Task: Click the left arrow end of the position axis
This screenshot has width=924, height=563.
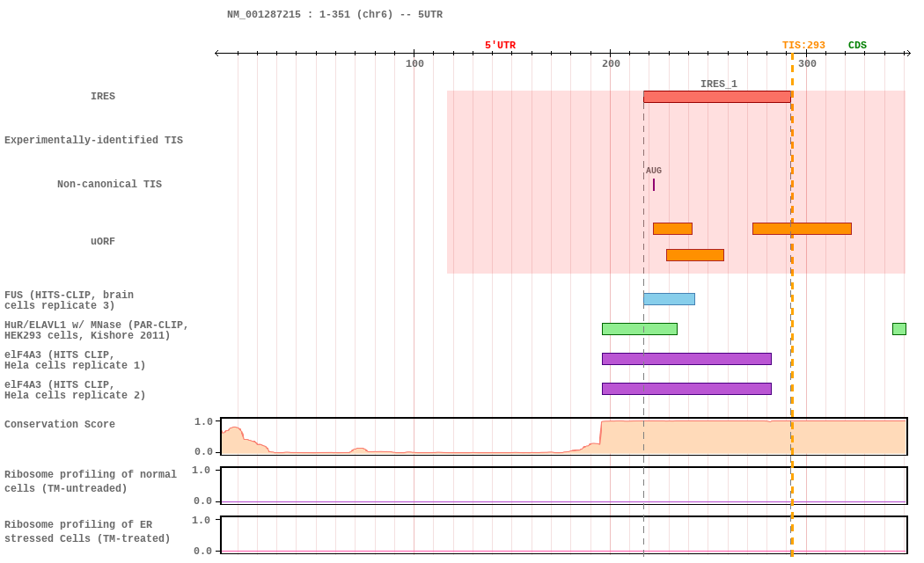Action: tap(218, 53)
